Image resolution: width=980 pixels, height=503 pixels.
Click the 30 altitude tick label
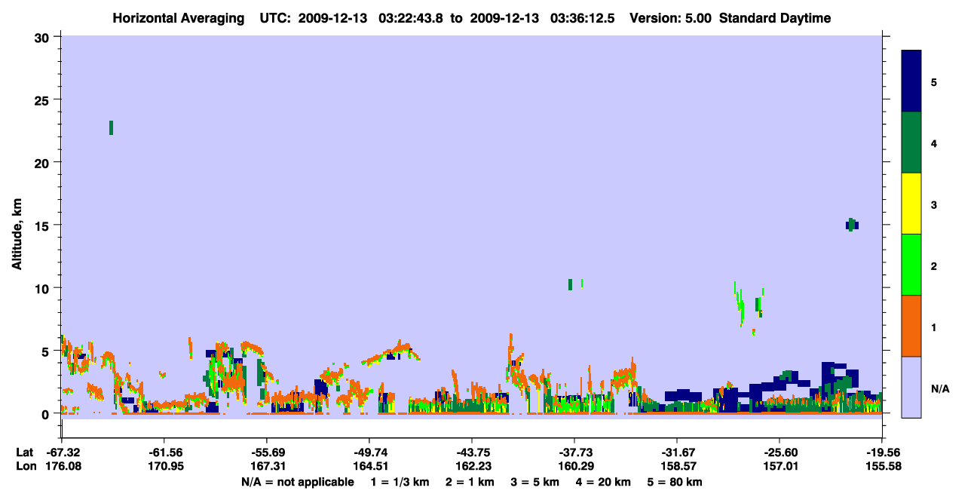(44, 37)
